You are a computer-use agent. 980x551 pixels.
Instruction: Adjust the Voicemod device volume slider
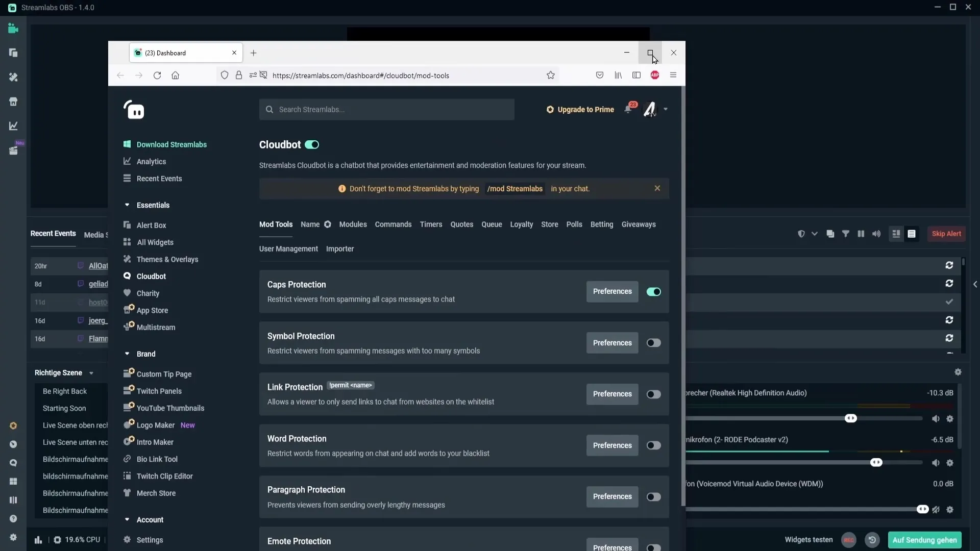pyautogui.click(x=922, y=510)
